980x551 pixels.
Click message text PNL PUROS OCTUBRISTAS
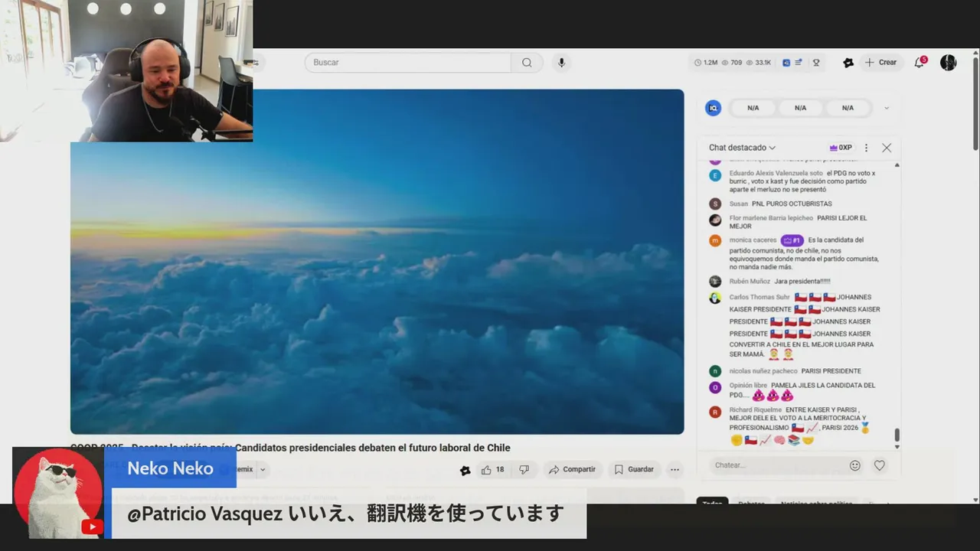[792, 204]
